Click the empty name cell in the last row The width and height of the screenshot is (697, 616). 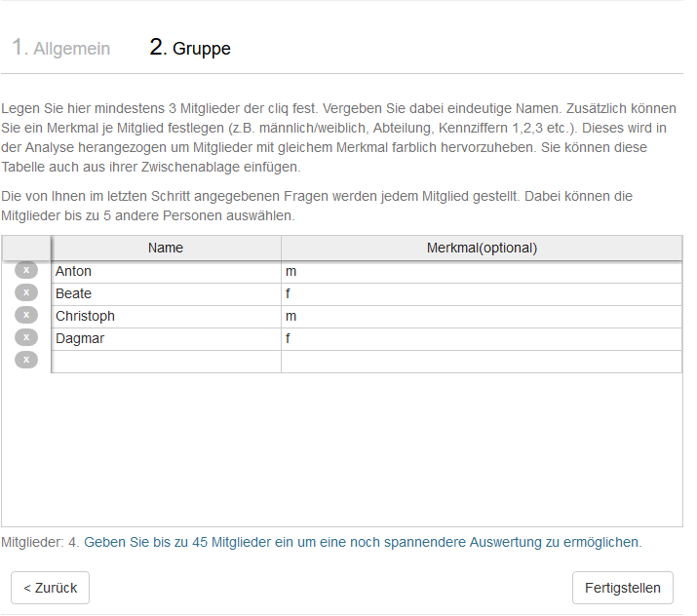coord(167,362)
